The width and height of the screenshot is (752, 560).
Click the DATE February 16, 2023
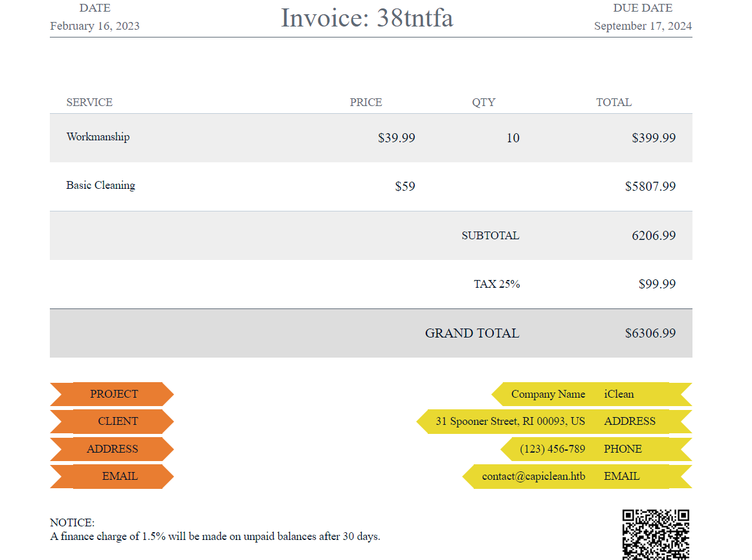pos(94,26)
